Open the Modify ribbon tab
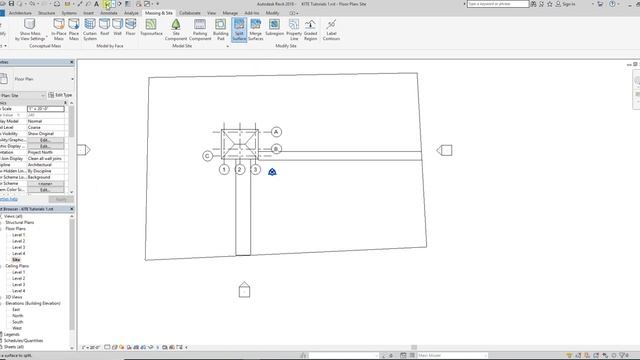Viewport: 640px width, 360px height. 273,13
